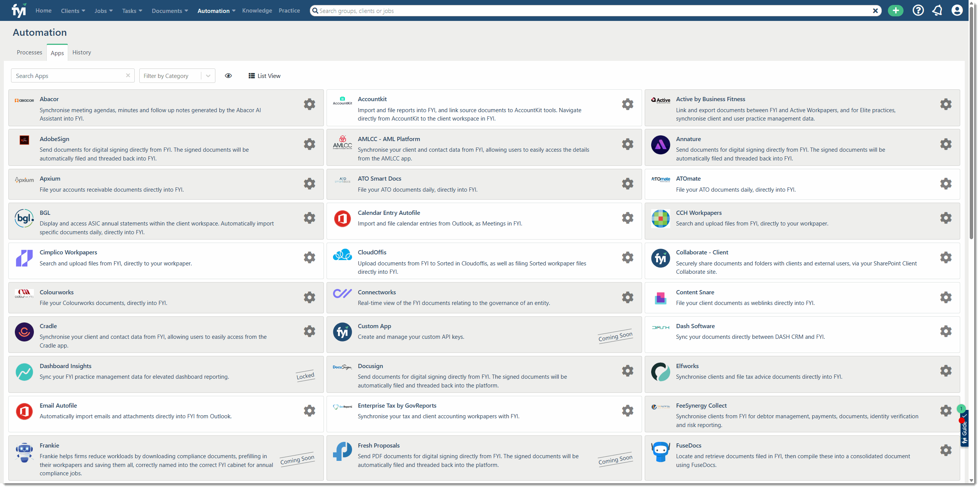Open settings gear for Annature

(x=946, y=144)
